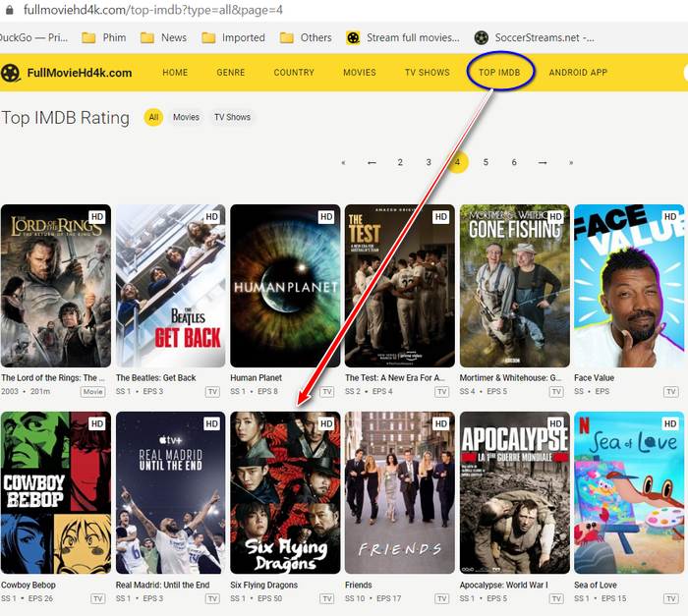The width and height of the screenshot is (688, 616).
Task: Click the lock icon in the address bar
Action: pos(9,10)
